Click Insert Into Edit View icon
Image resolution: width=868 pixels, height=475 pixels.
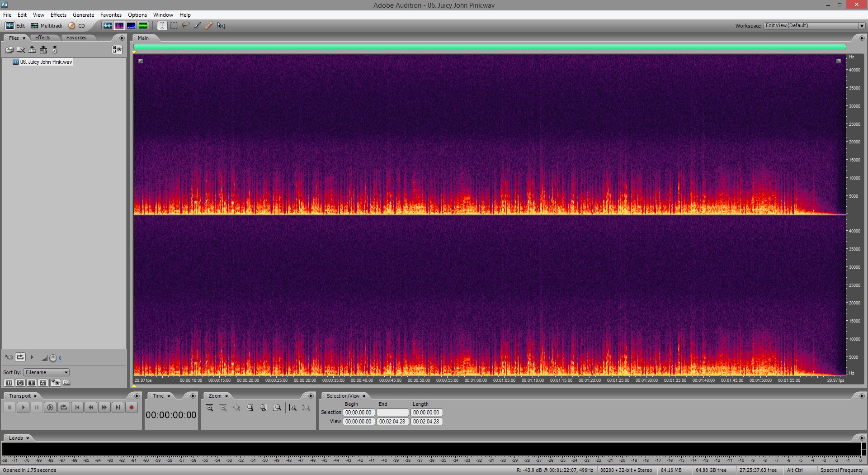[x=32, y=50]
